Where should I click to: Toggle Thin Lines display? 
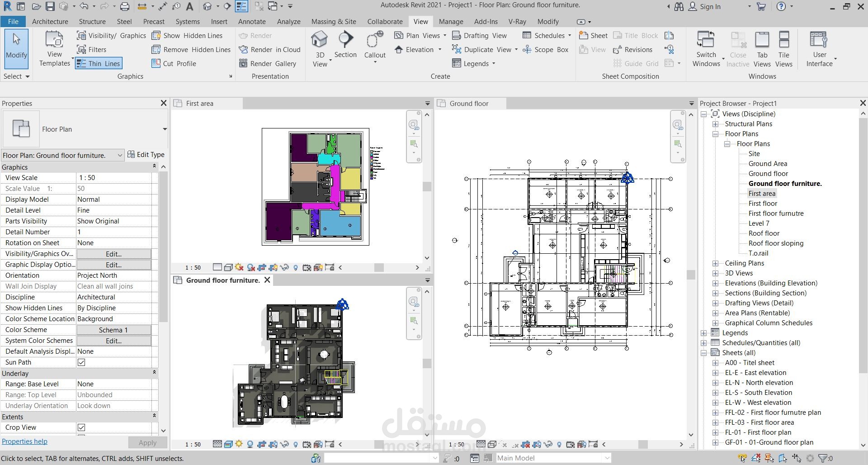coord(99,64)
